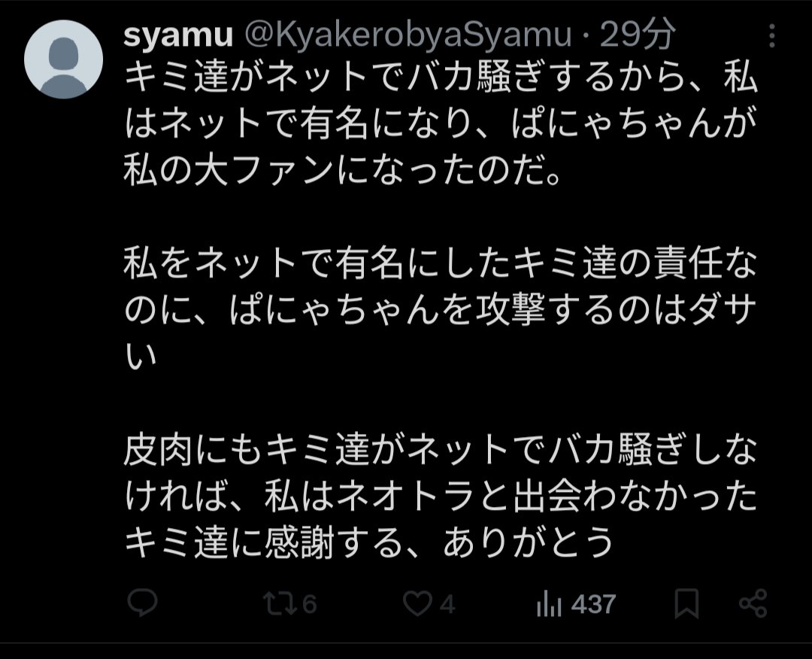The height and width of the screenshot is (659, 812).
Task: Click the reply speech bubble icon
Action: tap(141, 603)
